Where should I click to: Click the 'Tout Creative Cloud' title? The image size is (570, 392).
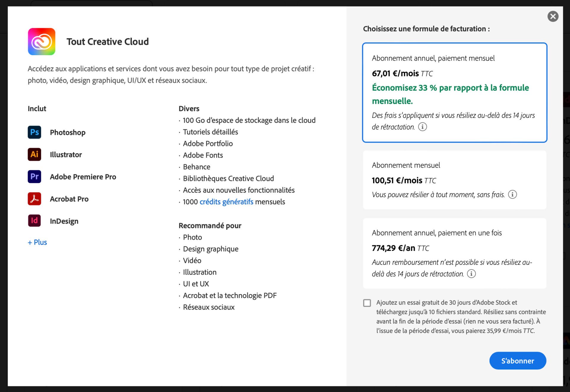(x=107, y=42)
